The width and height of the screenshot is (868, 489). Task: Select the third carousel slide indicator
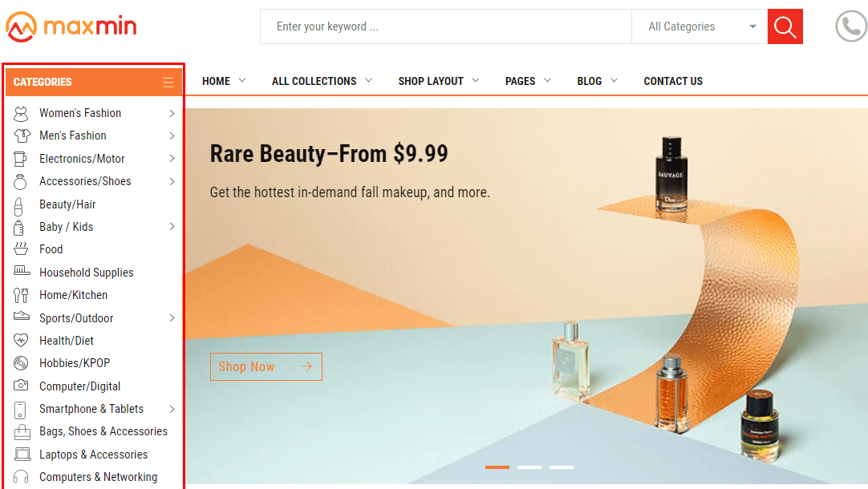562,467
